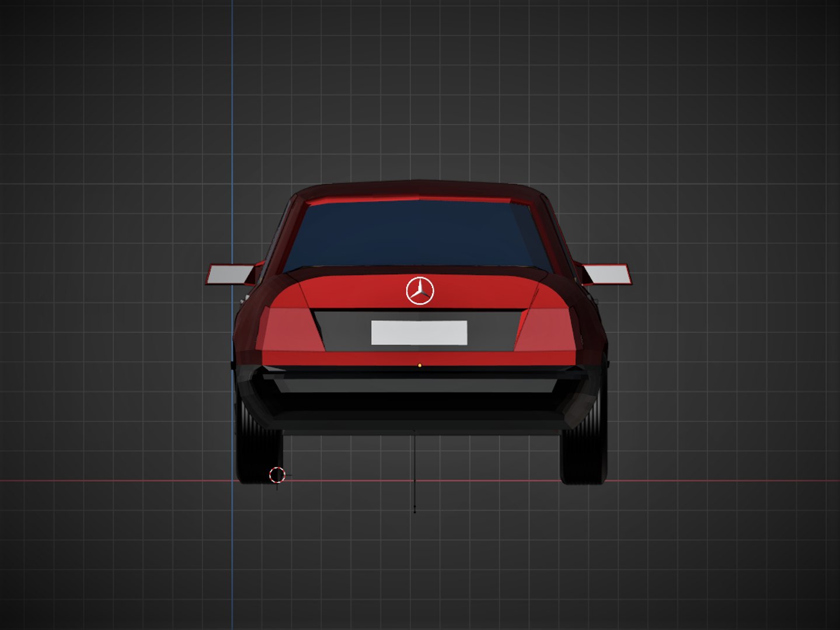The width and height of the screenshot is (840, 630).
Task: Select the right tail light
Action: coord(548,330)
